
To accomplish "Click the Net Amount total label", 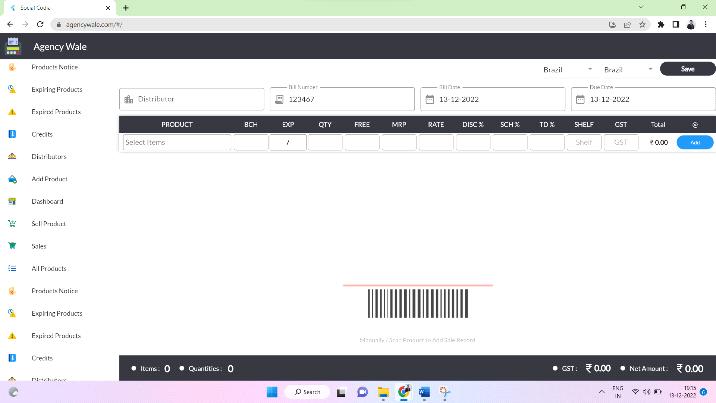I will tap(648, 368).
